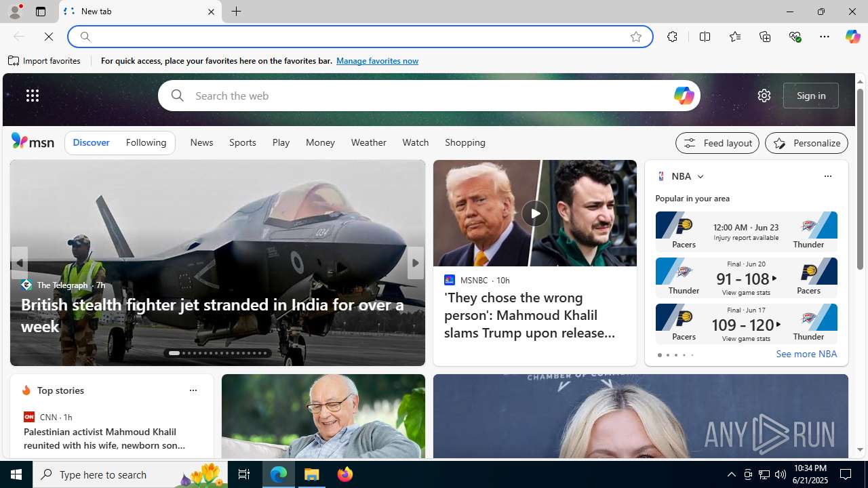
Task: Click the page vertical scrollbar thumb
Action: 860,180
